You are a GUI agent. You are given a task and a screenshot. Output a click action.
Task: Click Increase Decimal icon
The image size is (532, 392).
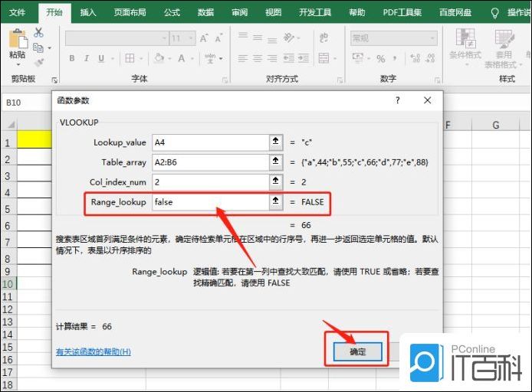[415, 58]
